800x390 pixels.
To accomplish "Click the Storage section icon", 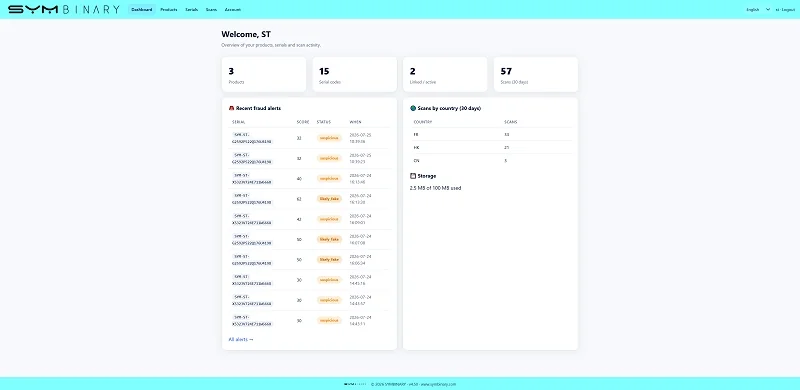I will click(413, 176).
